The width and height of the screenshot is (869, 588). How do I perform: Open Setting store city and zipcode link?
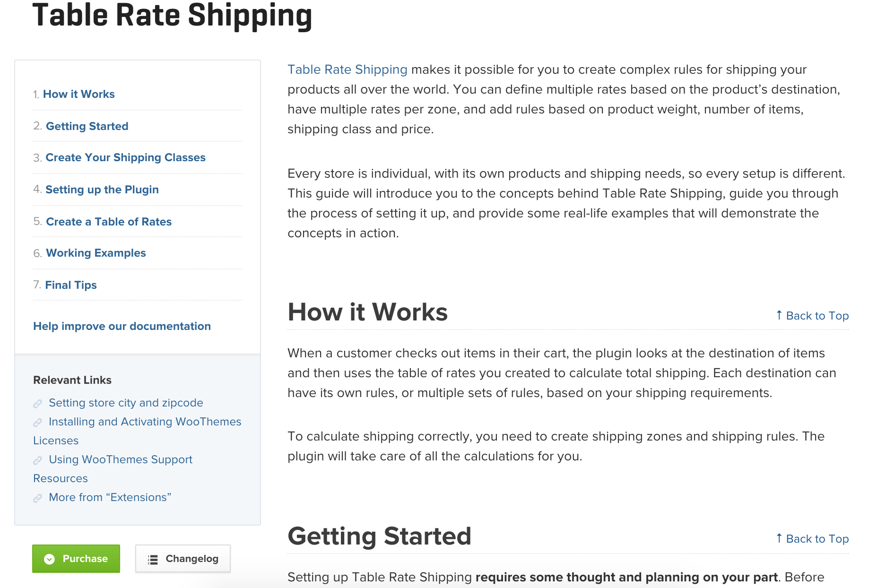[x=126, y=403]
